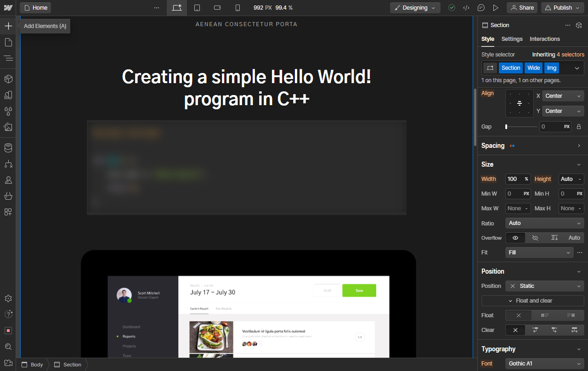Open the code export icon
Screen dimensions: 588x371
[x=466, y=8]
